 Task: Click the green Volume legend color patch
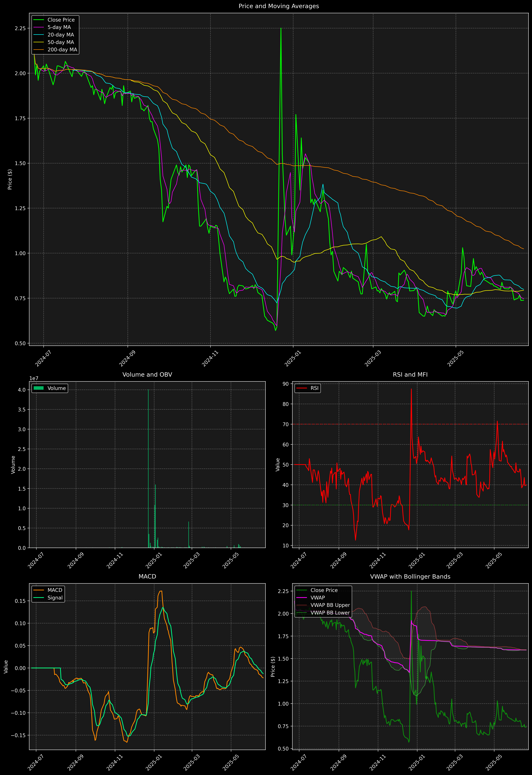(x=39, y=388)
